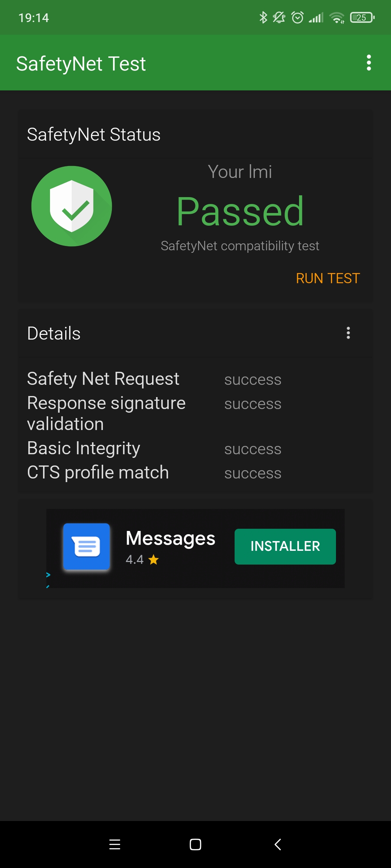Tap the Wi-Fi status icon
Image resolution: width=391 pixels, height=868 pixels.
(337, 17)
